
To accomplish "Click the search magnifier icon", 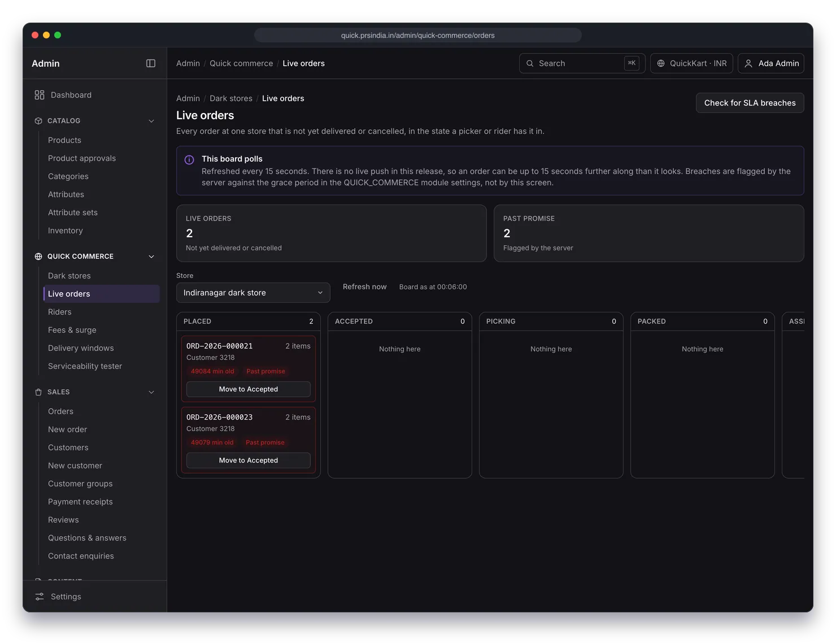I will pos(530,63).
